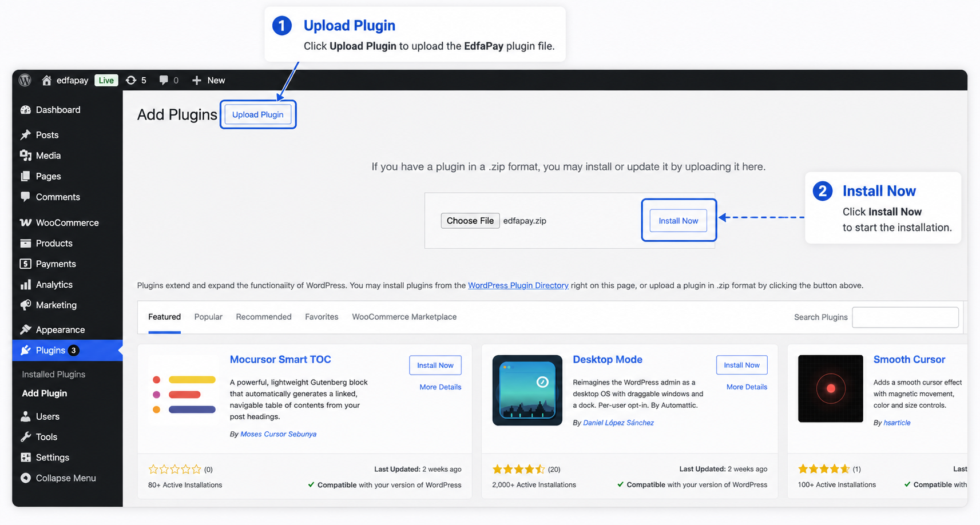Select the Featured tab
980x525 pixels.
164,317
